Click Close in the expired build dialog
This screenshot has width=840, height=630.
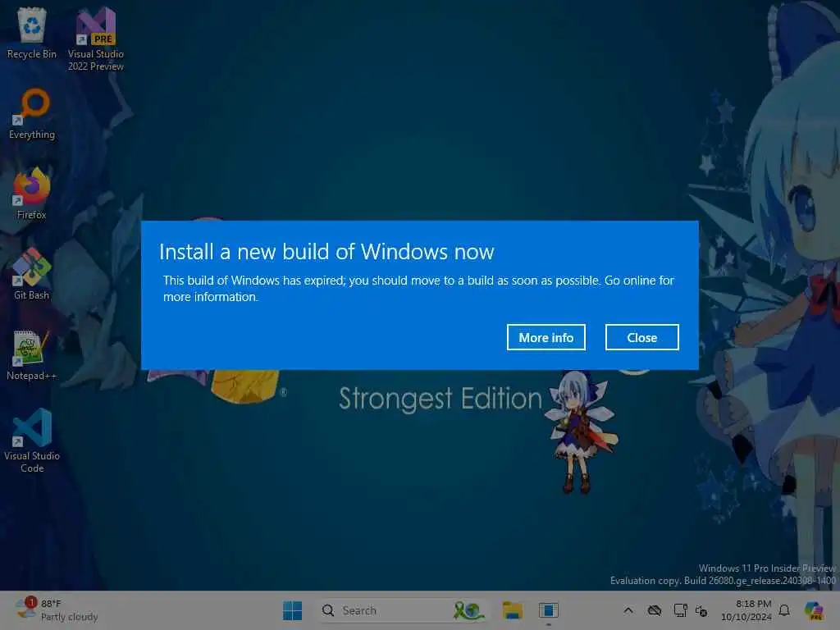click(641, 337)
